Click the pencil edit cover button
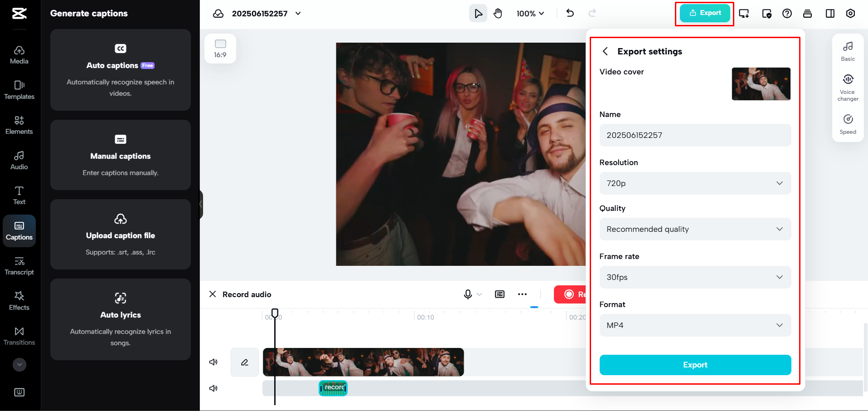Image resolution: width=868 pixels, height=411 pixels. 245,362
